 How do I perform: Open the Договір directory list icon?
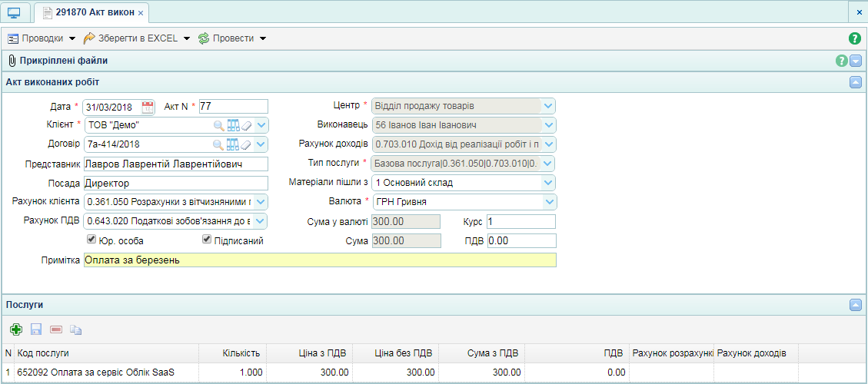click(x=233, y=144)
